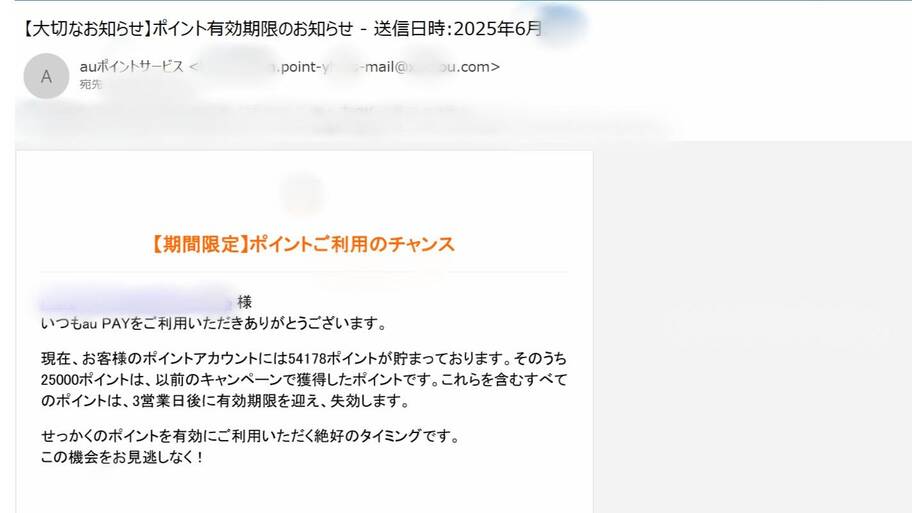Click the 様 honorific after the name
The height and width of the screenshot is (513, 912).
(x=245, y=302)
